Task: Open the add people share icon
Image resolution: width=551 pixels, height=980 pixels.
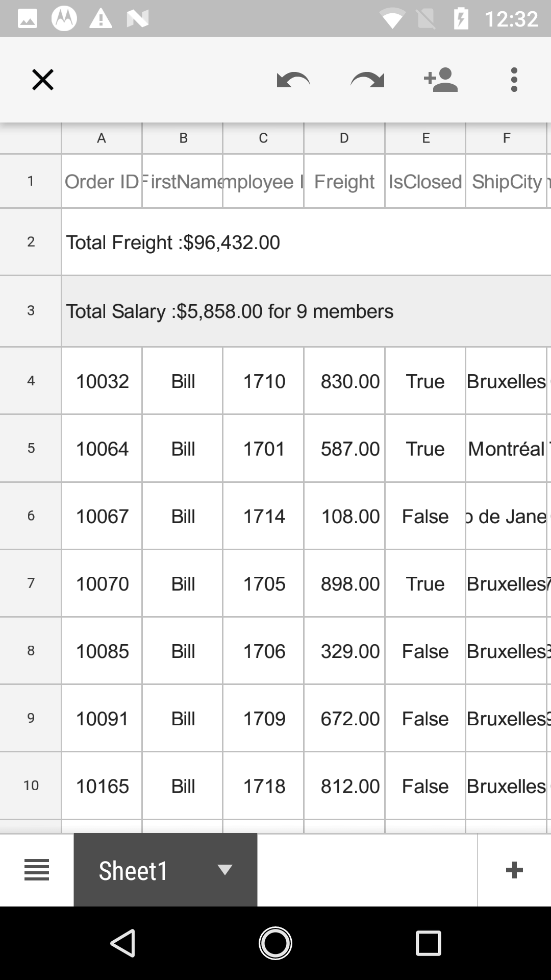Action: 441,80
